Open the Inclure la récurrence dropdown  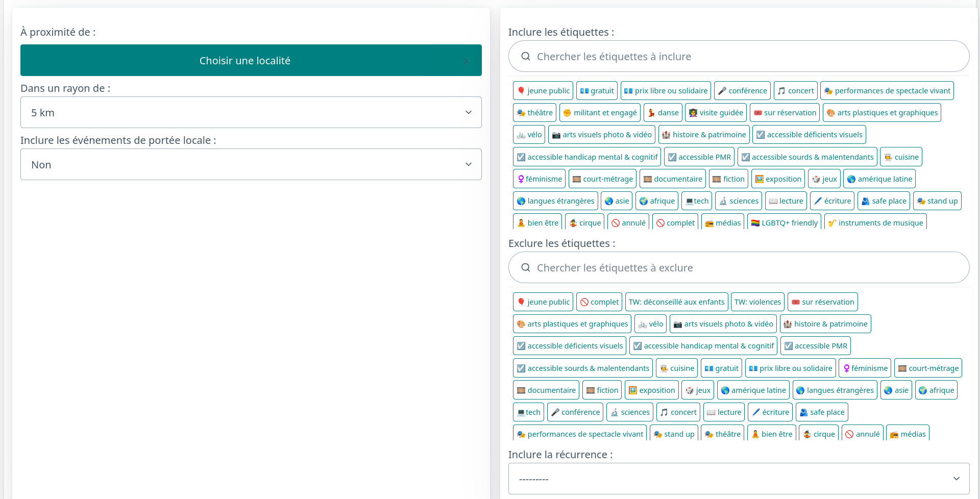[x=739, y=479]
